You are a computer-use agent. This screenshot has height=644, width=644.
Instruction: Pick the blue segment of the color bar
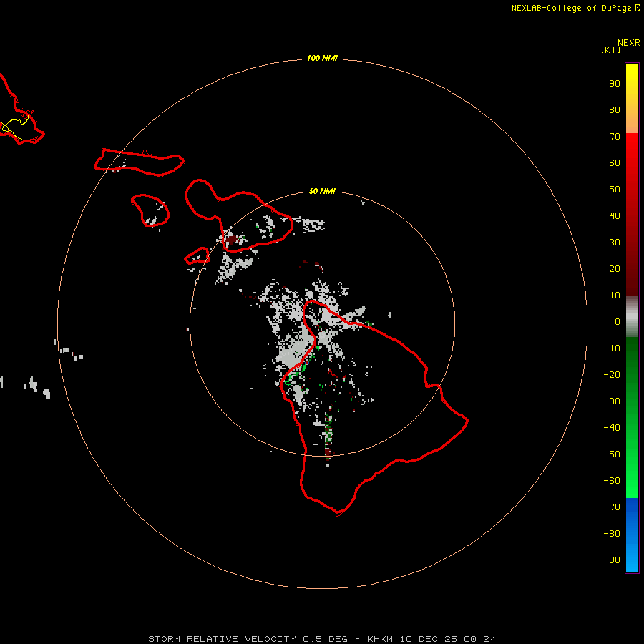pyautogui.click(x=632, y=535)
